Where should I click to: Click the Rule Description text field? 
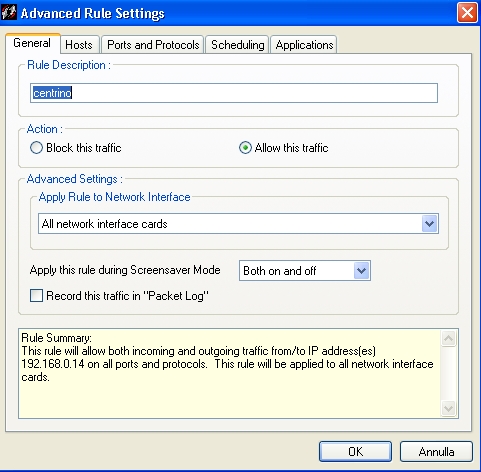[x=234, y=93]
